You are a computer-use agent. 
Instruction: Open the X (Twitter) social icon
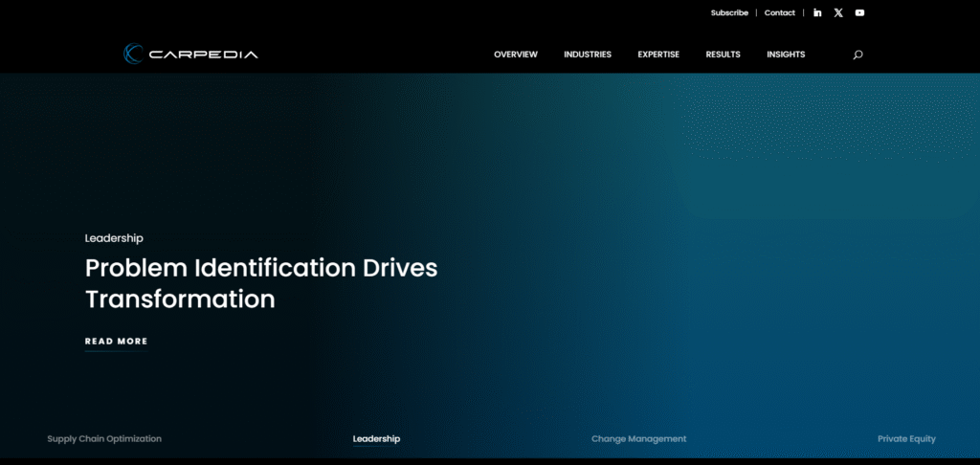[x=838, y=12]
